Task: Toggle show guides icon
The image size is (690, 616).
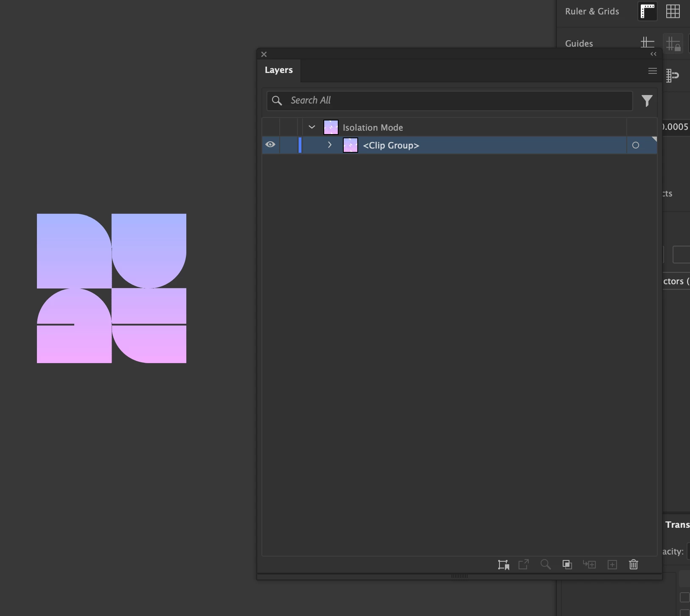Action: [648, 42]
